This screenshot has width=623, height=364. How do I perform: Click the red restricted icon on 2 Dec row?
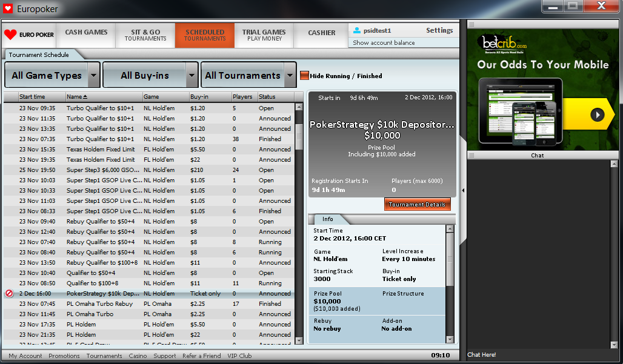point(9,293)
